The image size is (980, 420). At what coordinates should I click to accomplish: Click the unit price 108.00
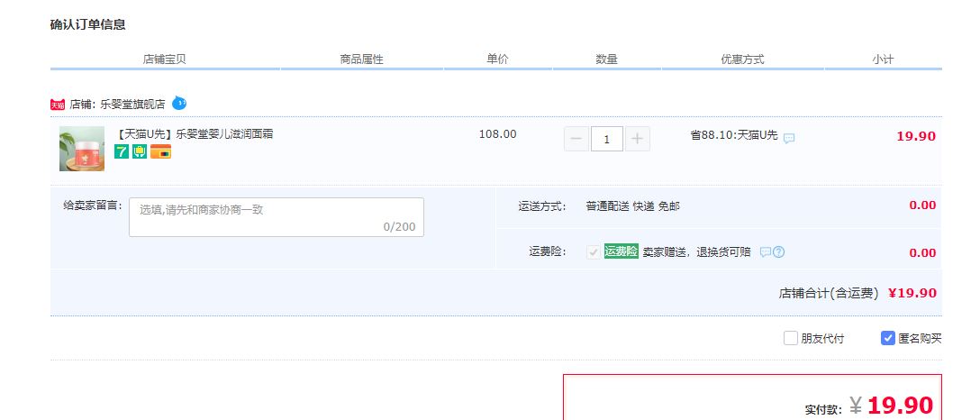click(x=497, y=133)
